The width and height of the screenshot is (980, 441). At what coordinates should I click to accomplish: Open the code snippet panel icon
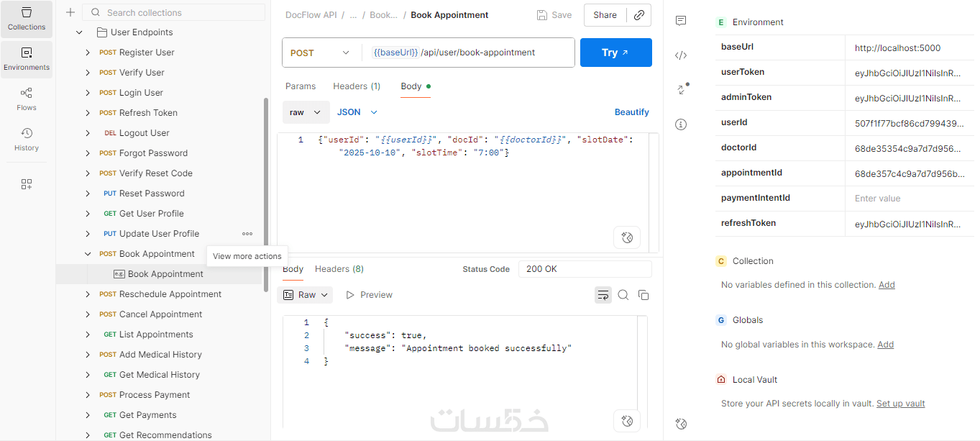(x=681, y=55)
